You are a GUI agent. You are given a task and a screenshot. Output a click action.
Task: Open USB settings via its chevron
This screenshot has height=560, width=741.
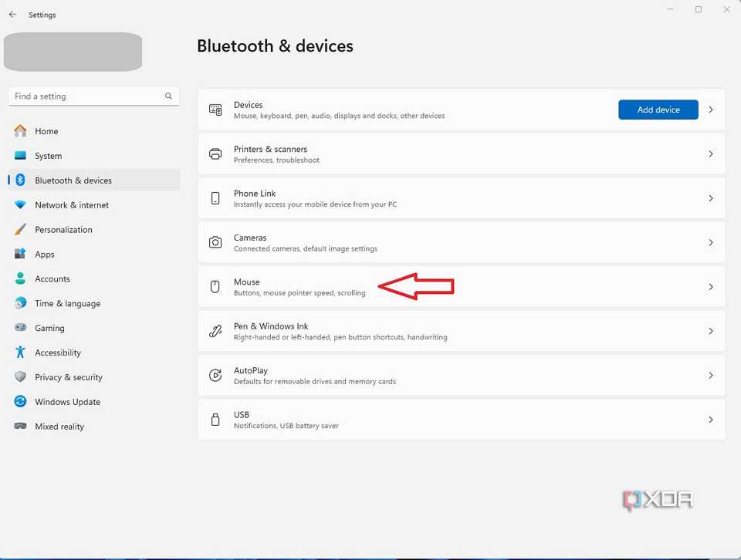711,420
